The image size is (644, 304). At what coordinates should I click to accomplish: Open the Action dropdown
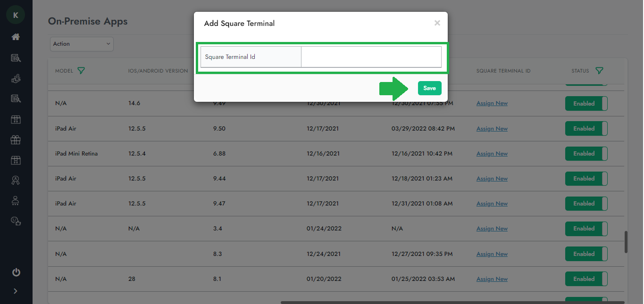pos(82,44)
